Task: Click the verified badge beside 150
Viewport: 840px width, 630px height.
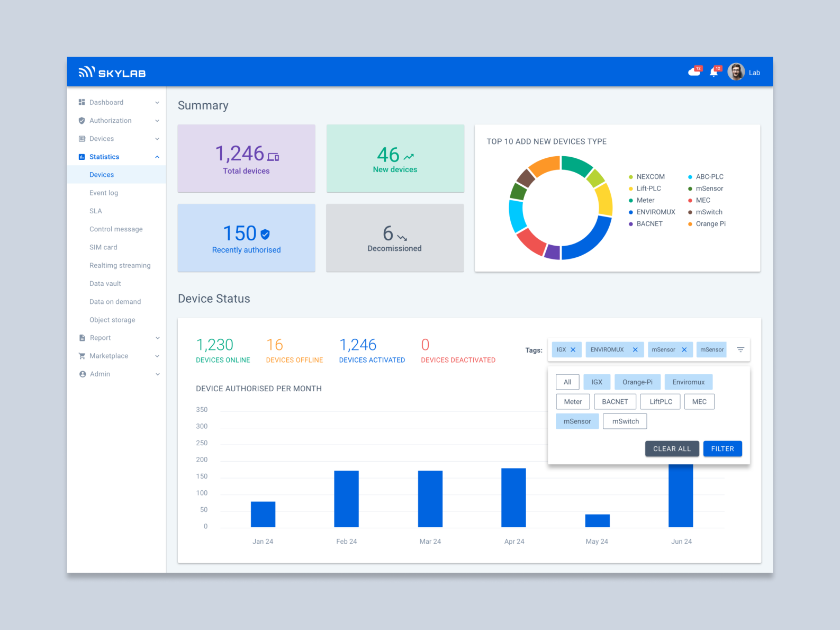Action: 265,234
